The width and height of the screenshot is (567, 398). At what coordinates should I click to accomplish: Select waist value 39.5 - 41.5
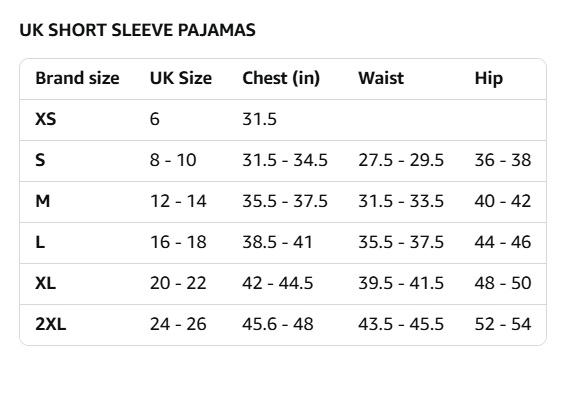pos(401,283)
